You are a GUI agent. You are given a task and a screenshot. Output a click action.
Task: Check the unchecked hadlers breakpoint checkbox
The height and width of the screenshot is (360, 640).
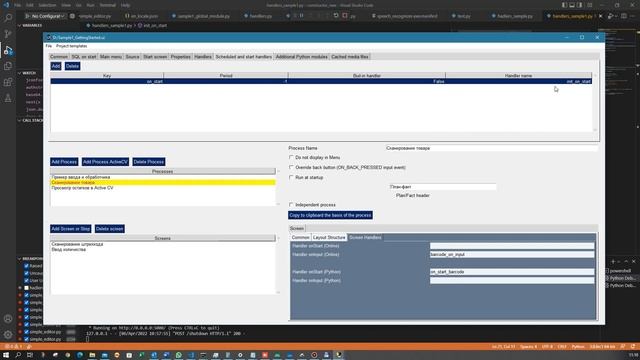click(x=27, y=288)
